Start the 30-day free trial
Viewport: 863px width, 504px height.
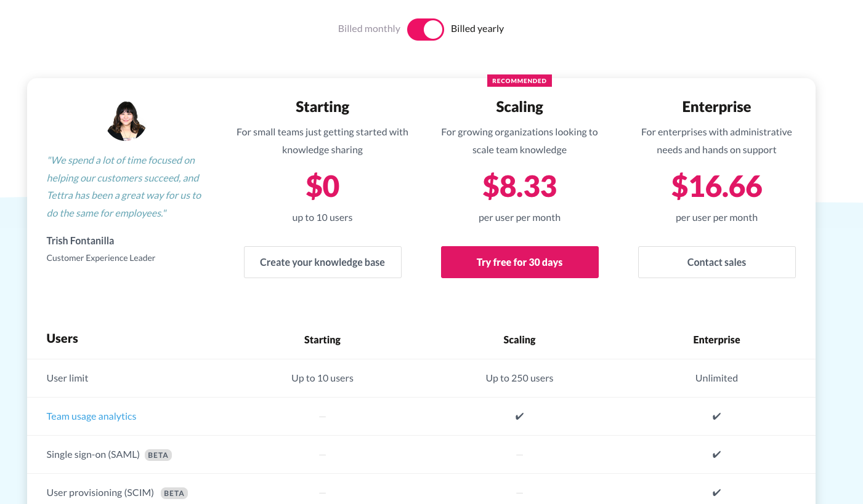pos(519,262)
